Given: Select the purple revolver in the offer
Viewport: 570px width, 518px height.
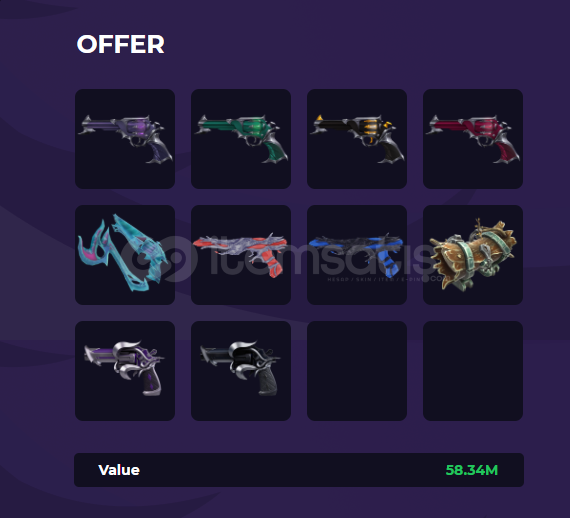Looking at the screenshot, I should point(125,138).
